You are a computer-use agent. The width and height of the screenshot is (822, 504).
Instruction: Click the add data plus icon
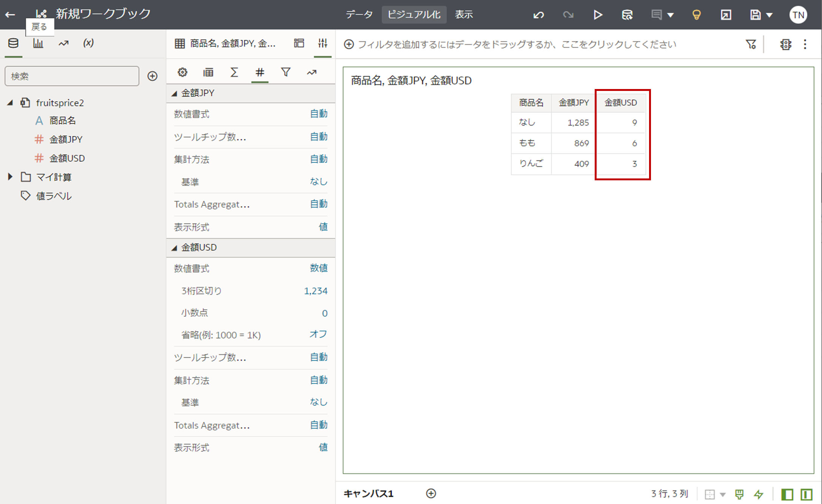tap(153, 76)
